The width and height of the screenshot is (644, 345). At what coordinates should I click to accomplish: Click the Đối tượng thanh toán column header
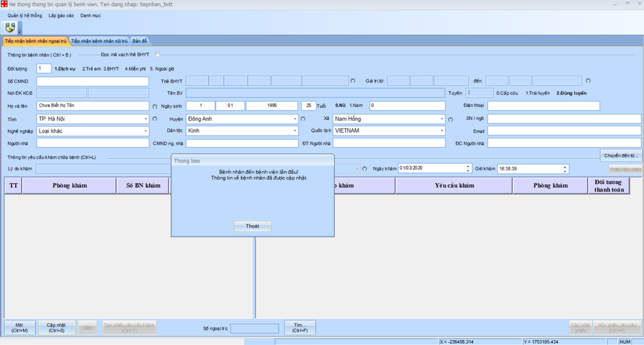pos(609,185)
